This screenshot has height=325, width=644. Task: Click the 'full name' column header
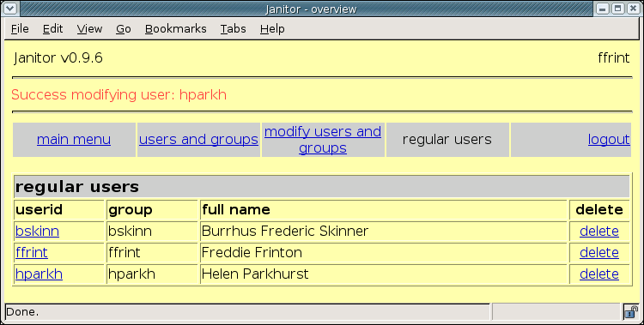(236, 210)
